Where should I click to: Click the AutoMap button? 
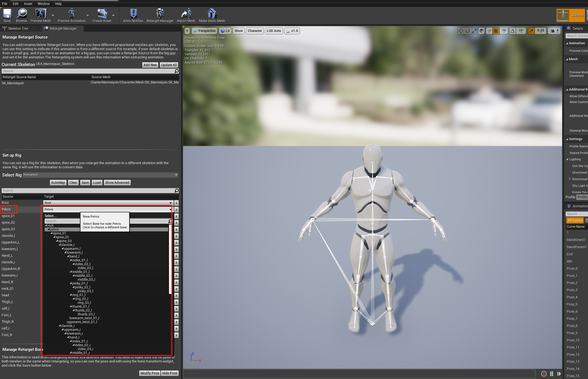58,183
